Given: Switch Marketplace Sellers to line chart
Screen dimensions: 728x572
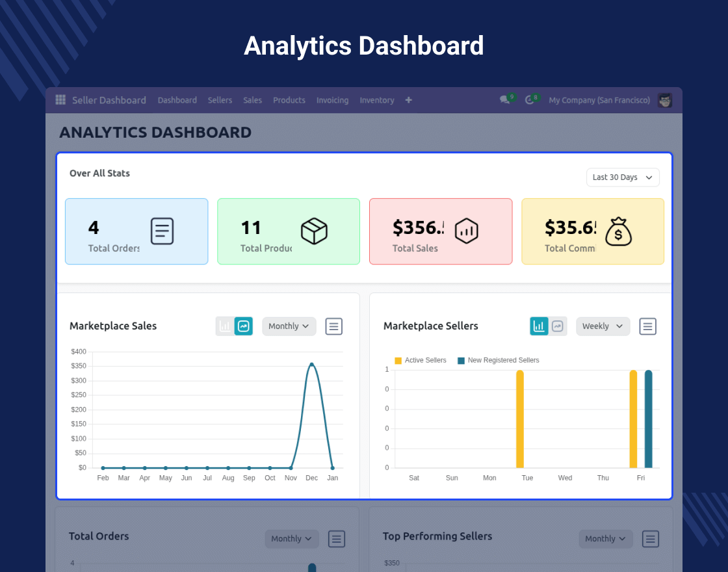Looking at the screenshot, I should 558,326.
